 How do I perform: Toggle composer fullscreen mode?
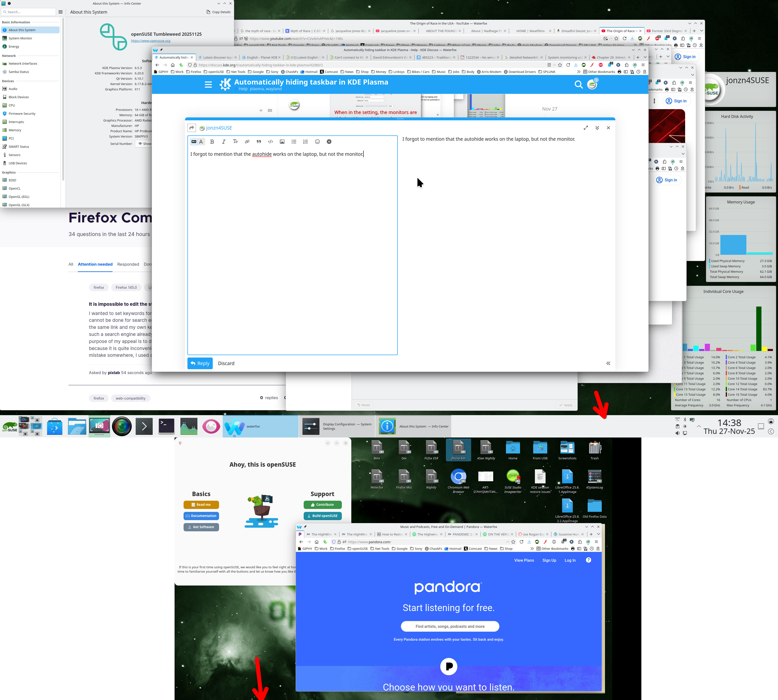click(585, 128)
